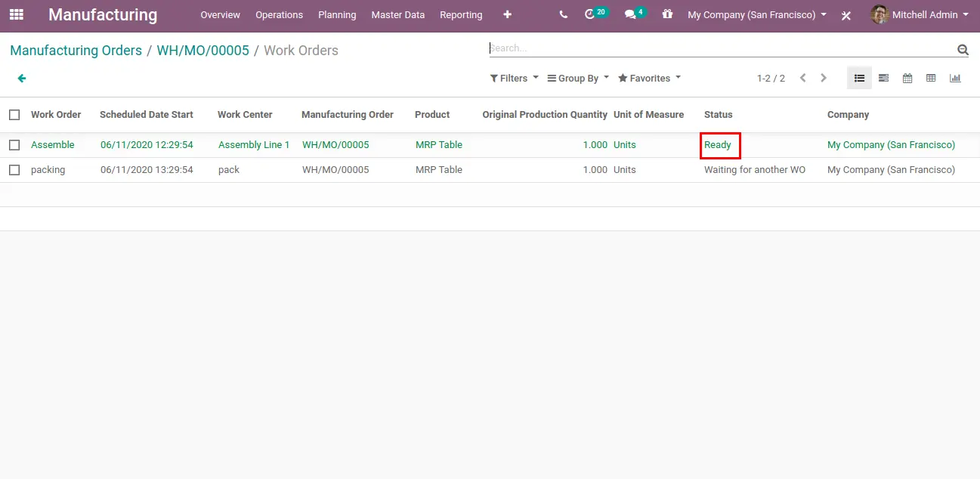This screenshot has width=980, height=479.
Task: Open the Reporting menu
Action: coord(461,15)
